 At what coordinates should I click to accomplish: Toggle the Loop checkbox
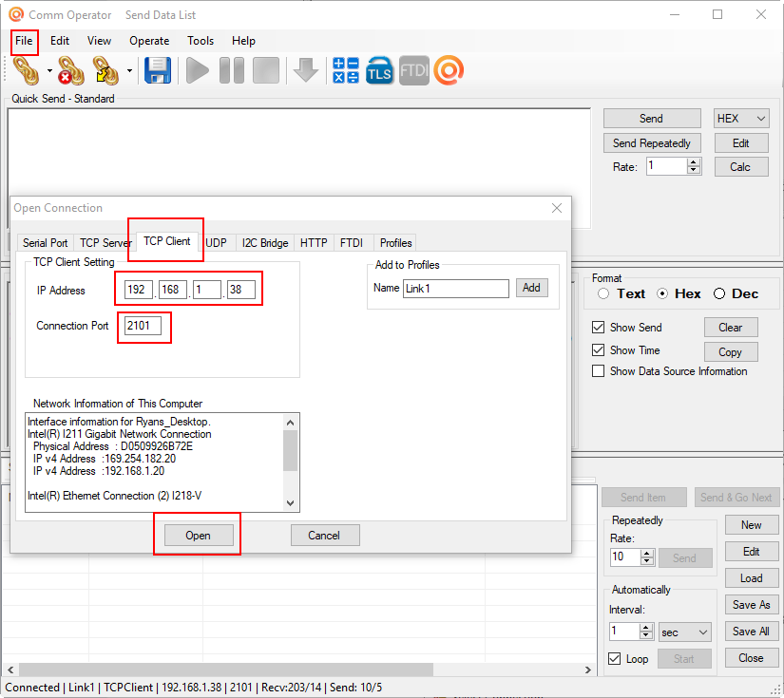click(x=615, y=658)
